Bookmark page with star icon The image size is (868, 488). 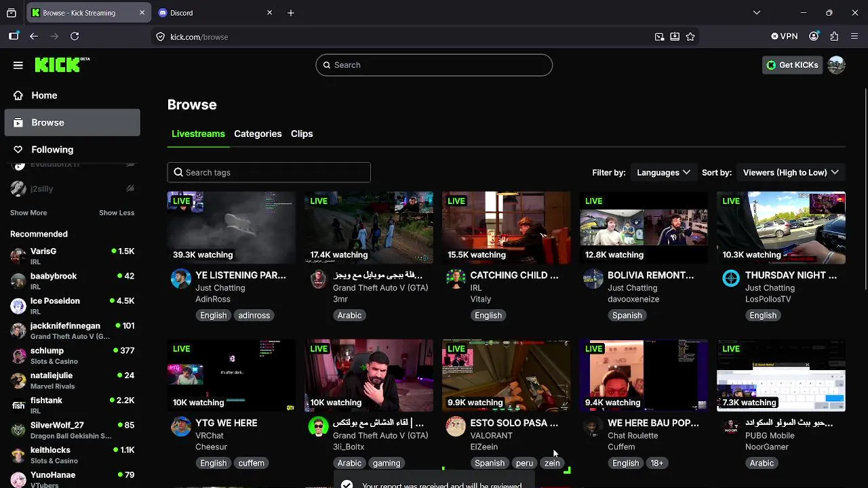(x=690, y=37)
